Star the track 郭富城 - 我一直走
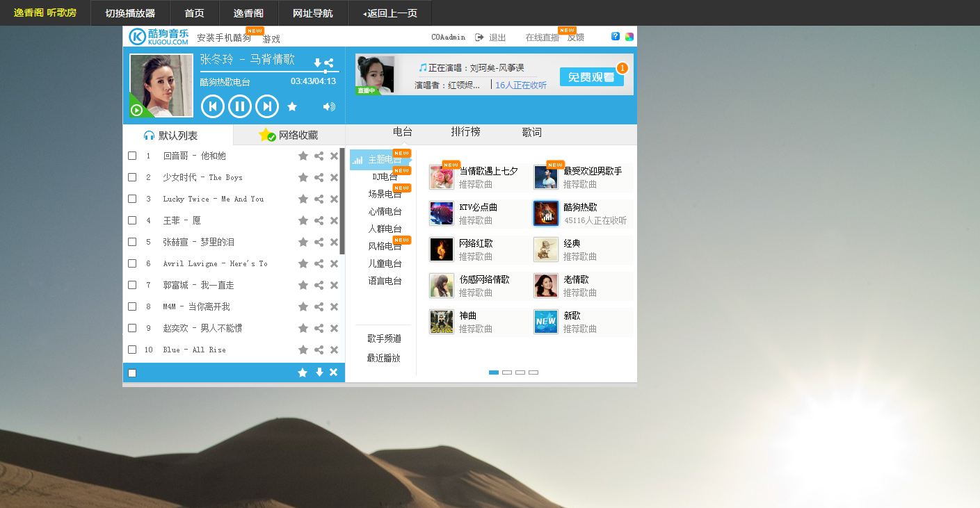This screenshot has width=980, height=508. coord(303,285)
